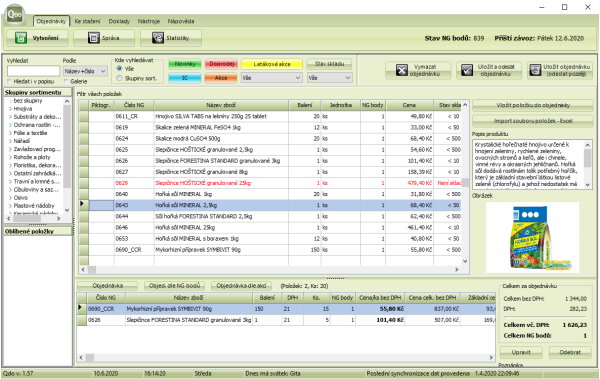Select the Skupiny sort. radio button
The height and width of the screenshot is (379, 600).
coord(119,78)
